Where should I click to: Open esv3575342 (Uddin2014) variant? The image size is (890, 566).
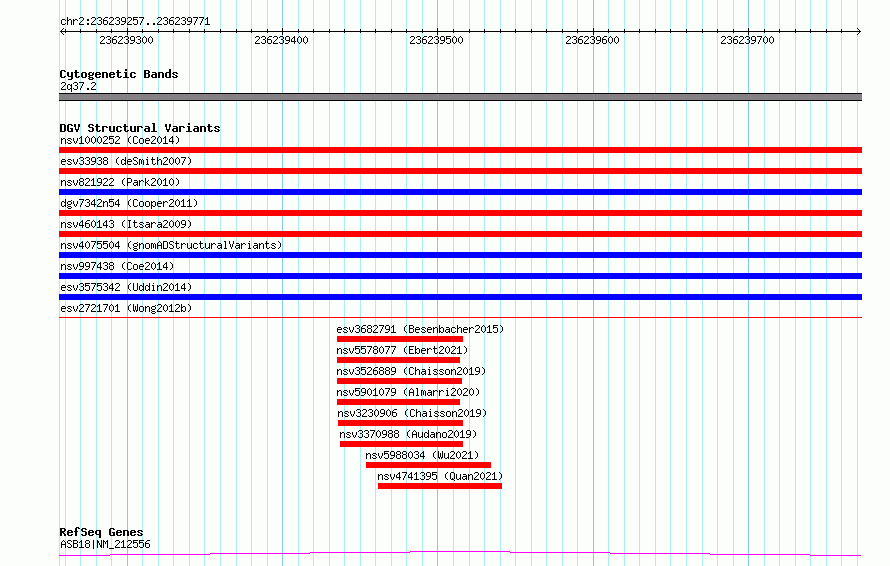pyautogui.click(x=126, y=287)
